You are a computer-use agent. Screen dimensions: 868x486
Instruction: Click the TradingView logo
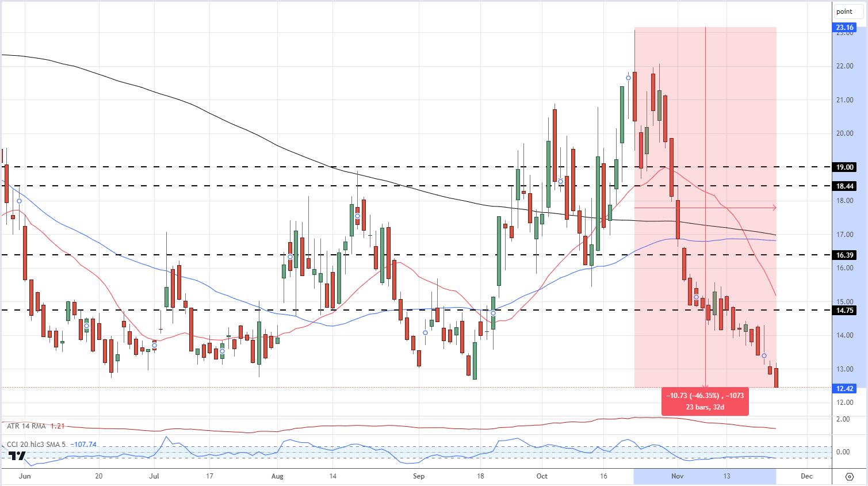coord(18,456)
